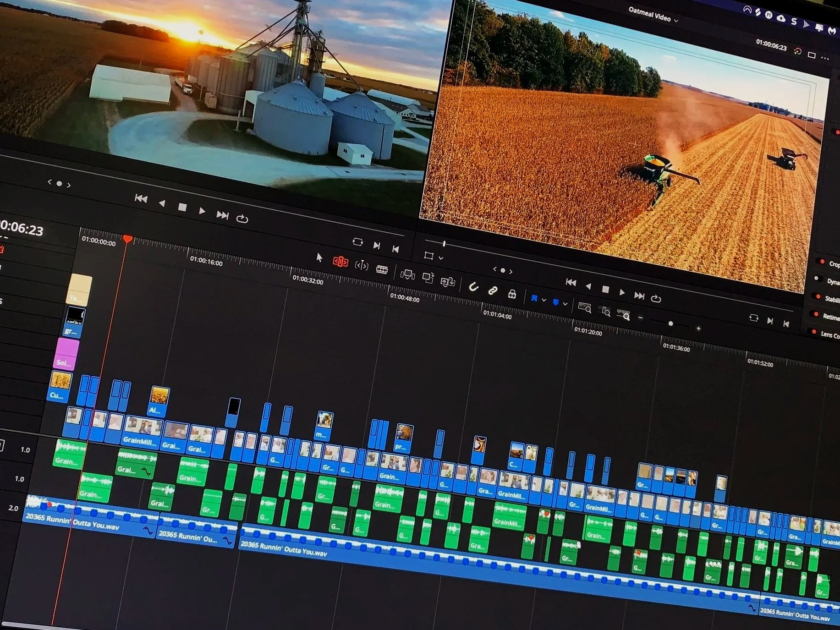This screenshot has height=630, width=840.
Task: Click the Transform overlay icon under the timeline viewer
Action: (429, 256)
